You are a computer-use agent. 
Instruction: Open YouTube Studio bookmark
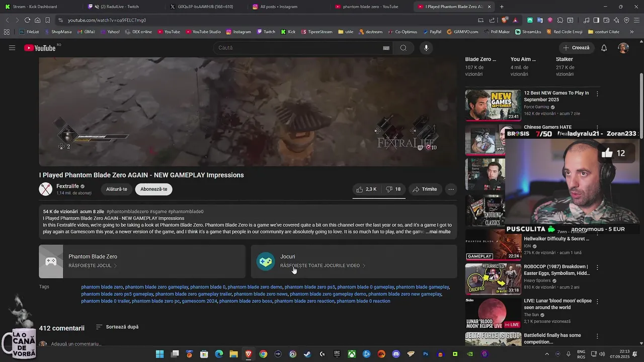tap(203, 32)
